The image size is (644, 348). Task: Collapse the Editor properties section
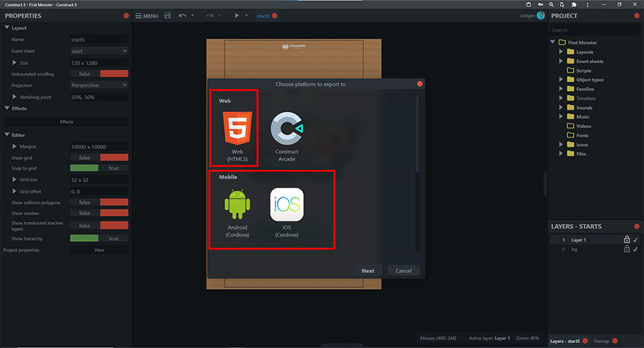[7, 135]
